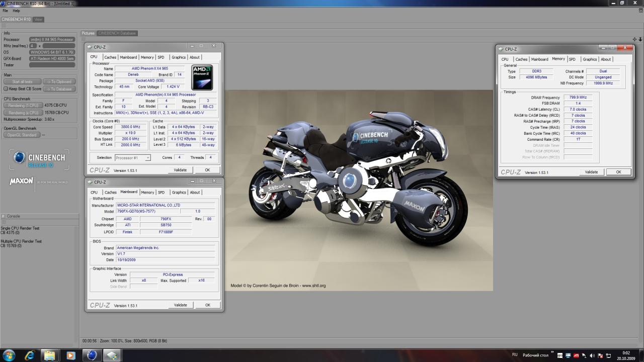Toggle Keep Best CB Score checkbox
This screenshot has height=362, width=644.
6,89
